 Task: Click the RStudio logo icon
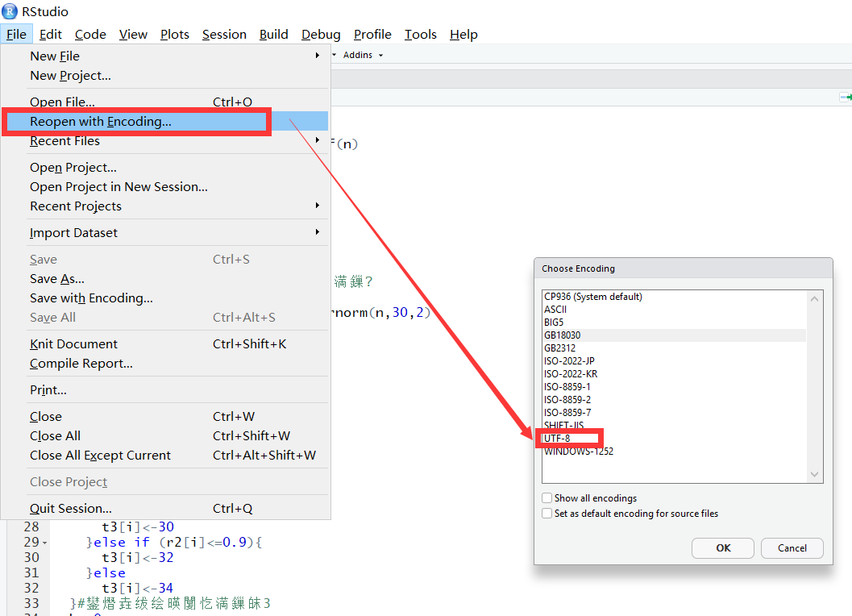pyautogui.click(x=9, y=11)
